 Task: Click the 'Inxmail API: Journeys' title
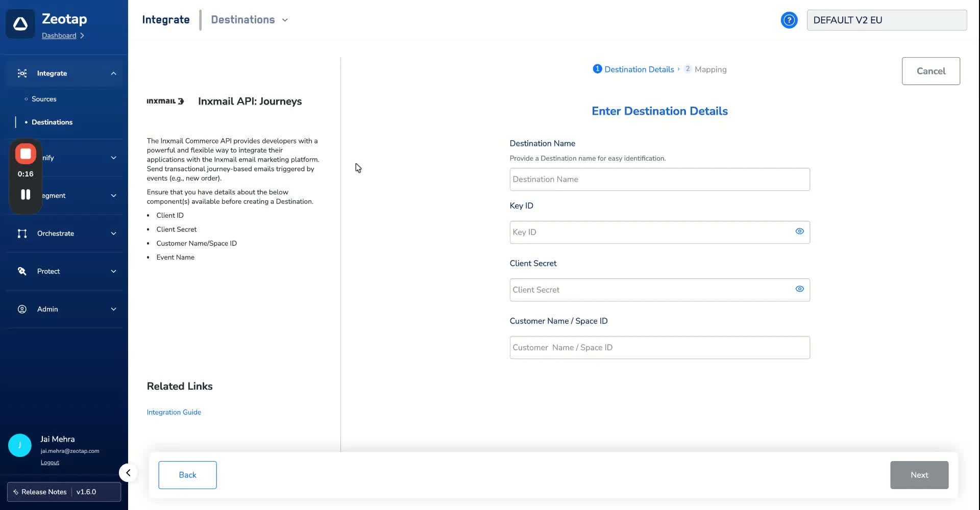pyautogui.click(x=250, y=101)
